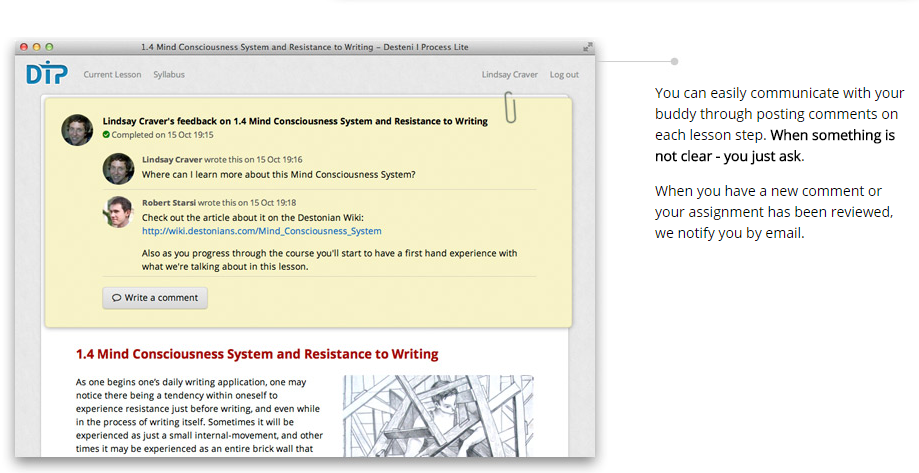Click the large Lindsay Craver avatar beside feedback title
919x473 pixels.
click(x=77, y=130)
